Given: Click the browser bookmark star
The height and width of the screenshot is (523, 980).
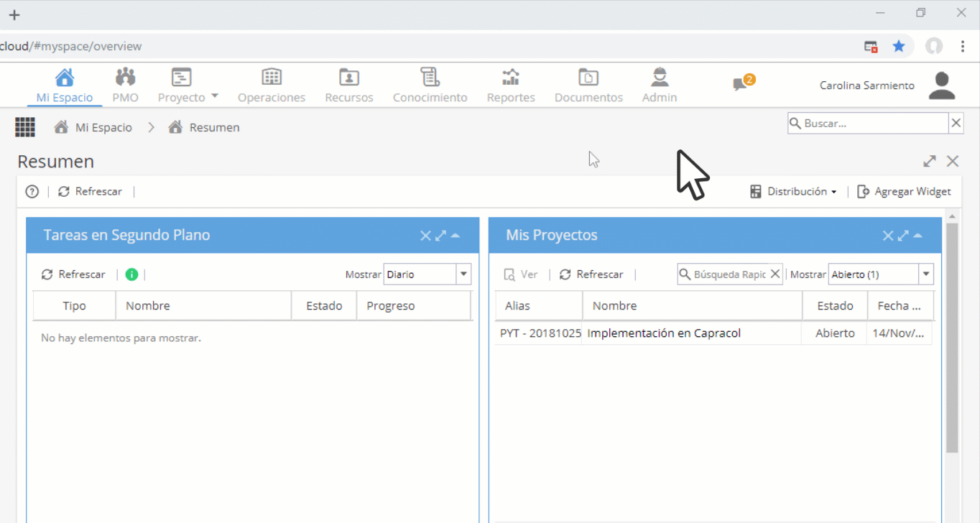Looking at the screenshot, I should 899,47.
